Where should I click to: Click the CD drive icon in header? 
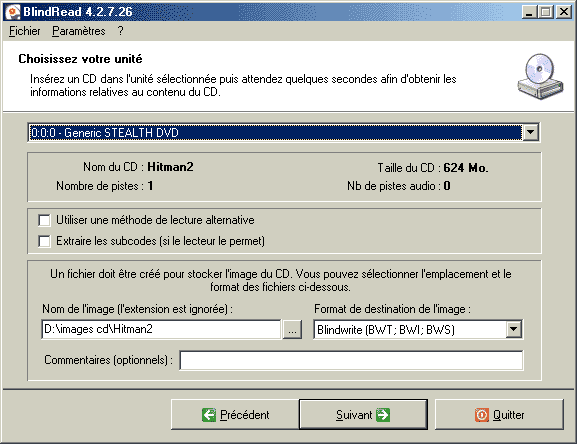(540, 76)
